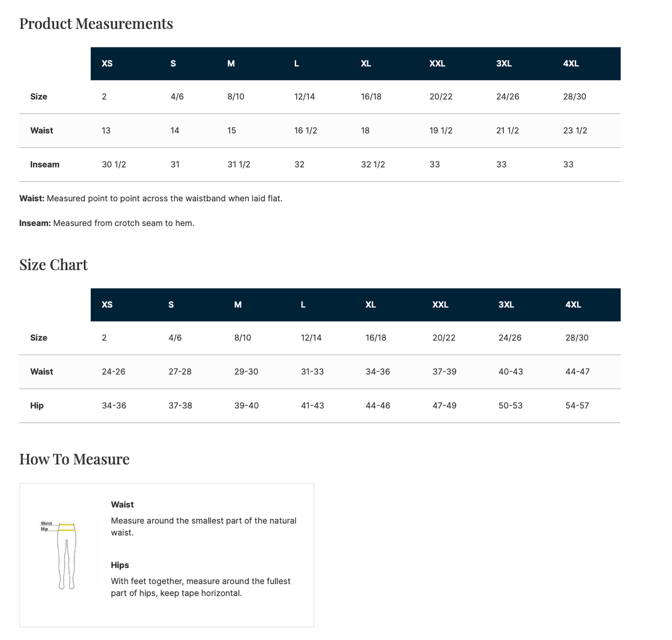Image resolution: width=672 pixels, height=640 pixels.
Task: Select the 24-26 waist range cell
Action: [x=113, y=372]
